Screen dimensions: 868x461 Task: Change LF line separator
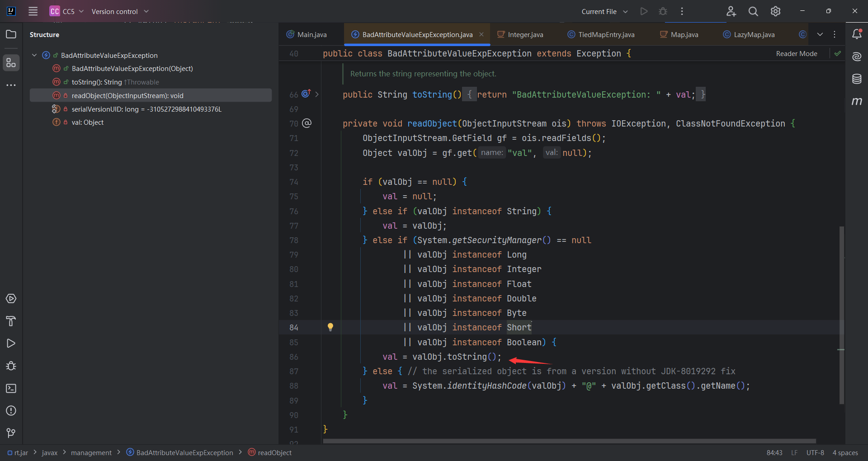[794, 452]
